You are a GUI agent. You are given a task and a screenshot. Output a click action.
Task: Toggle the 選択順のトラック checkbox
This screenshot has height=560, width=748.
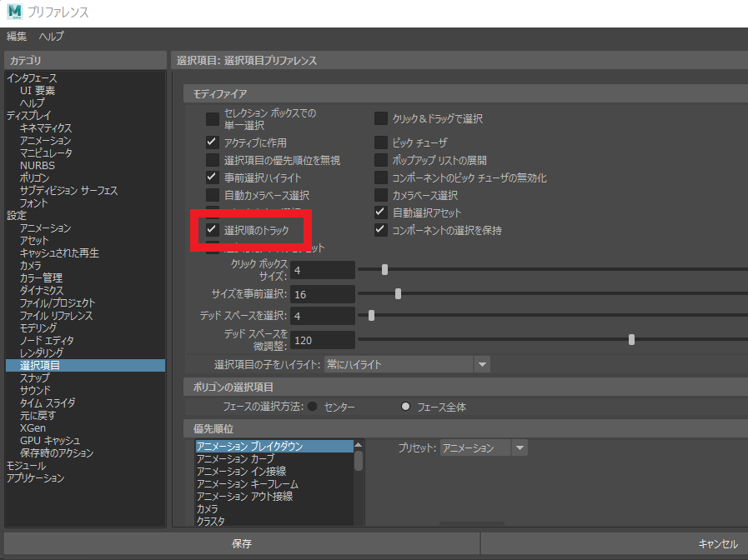212,229
